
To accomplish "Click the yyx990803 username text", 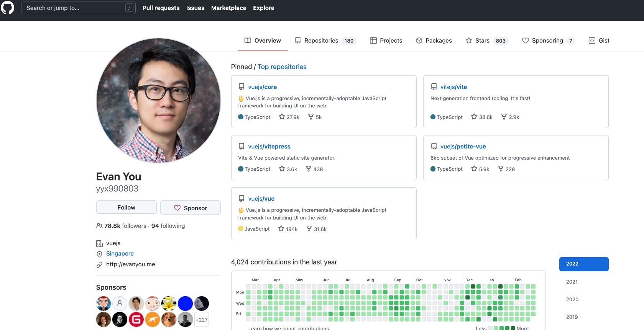I will coord(117,189).
